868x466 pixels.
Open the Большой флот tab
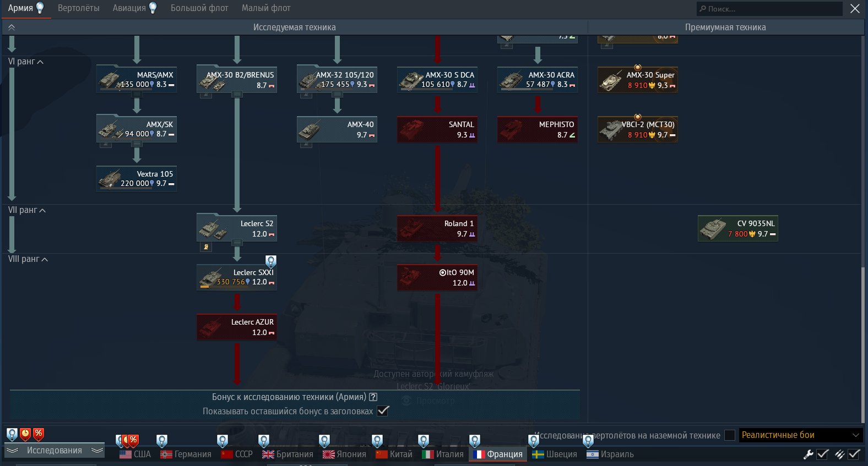click(199, 8)
